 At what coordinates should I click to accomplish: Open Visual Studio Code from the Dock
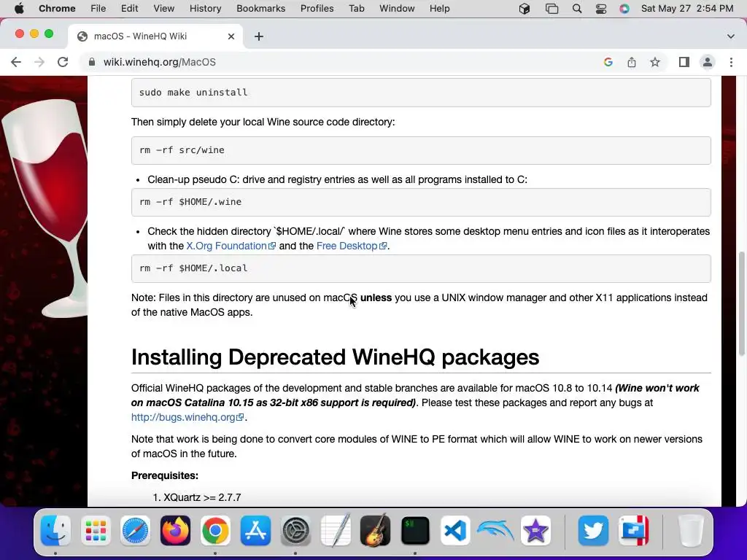[x=455, y=531]
